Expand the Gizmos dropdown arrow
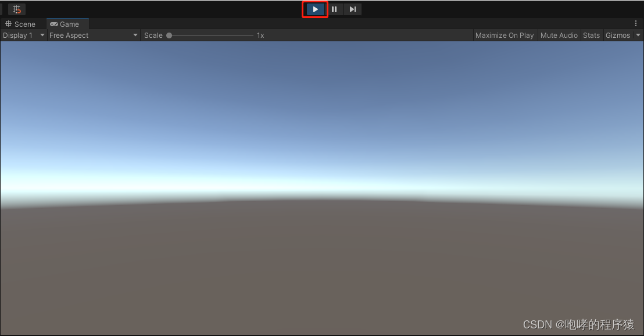Viewport: 644px width, 336px height. click(x=638, y=35)
